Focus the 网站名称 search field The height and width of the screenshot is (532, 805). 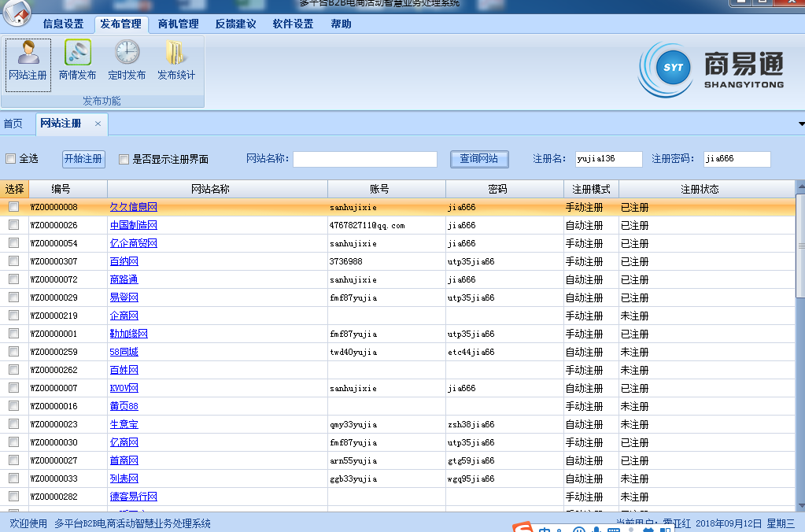365,159
